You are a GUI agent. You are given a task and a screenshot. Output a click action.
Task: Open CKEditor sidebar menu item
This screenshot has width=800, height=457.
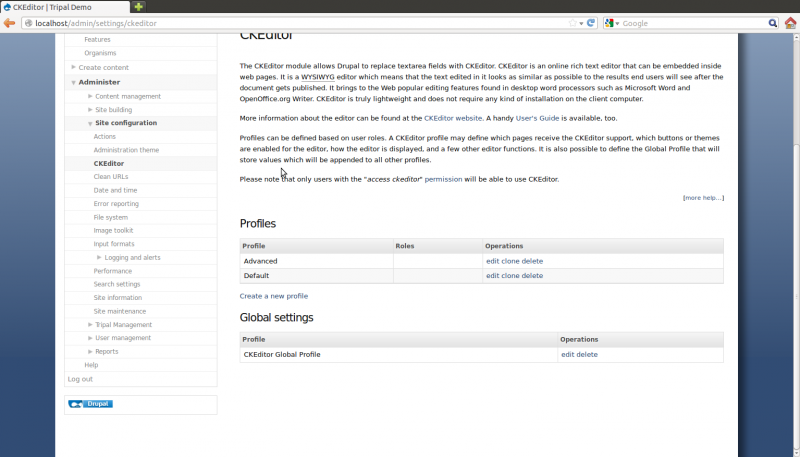pos(109,163)
